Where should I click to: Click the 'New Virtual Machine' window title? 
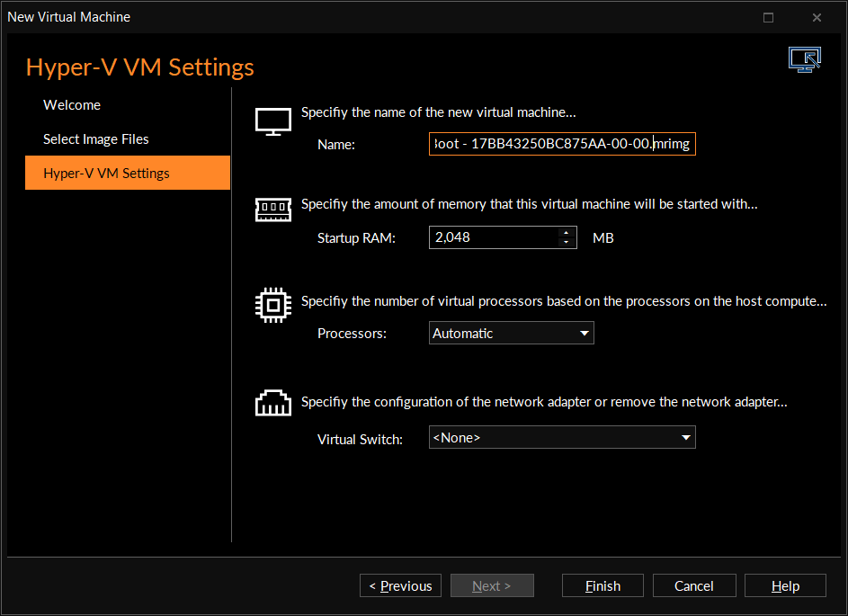tap(68, 17)
